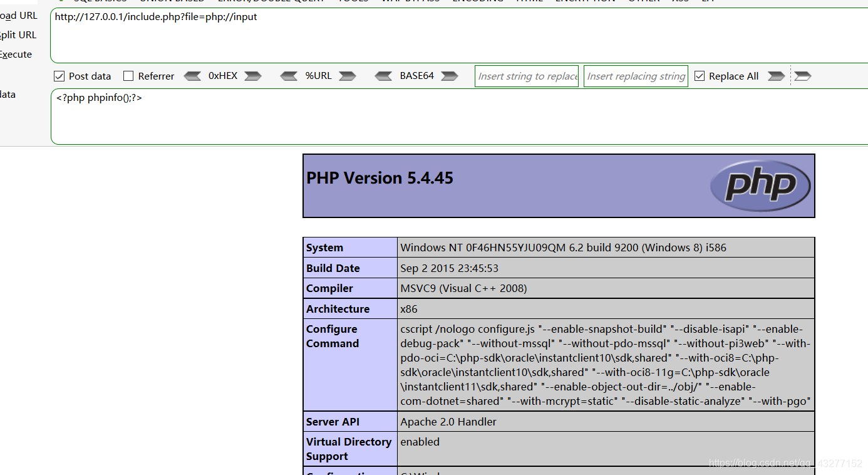
Task: Click the 0xHEX encode right arrow
Action: [x=253, y=76]
